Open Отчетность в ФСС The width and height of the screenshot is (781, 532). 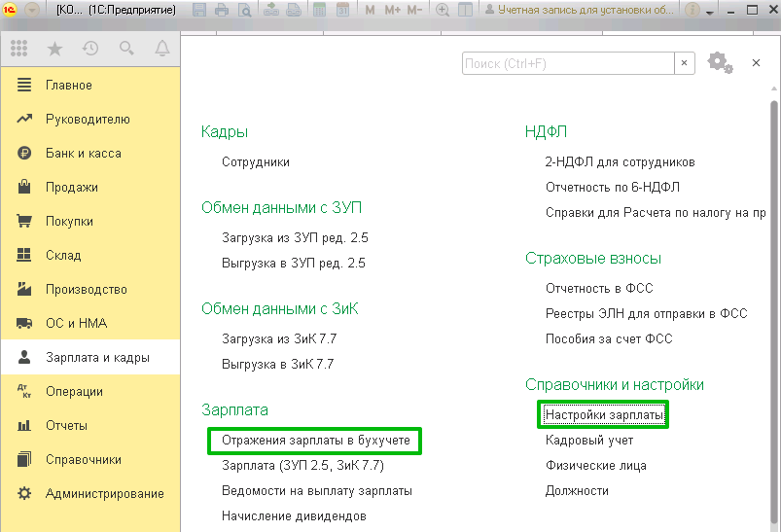599,289
